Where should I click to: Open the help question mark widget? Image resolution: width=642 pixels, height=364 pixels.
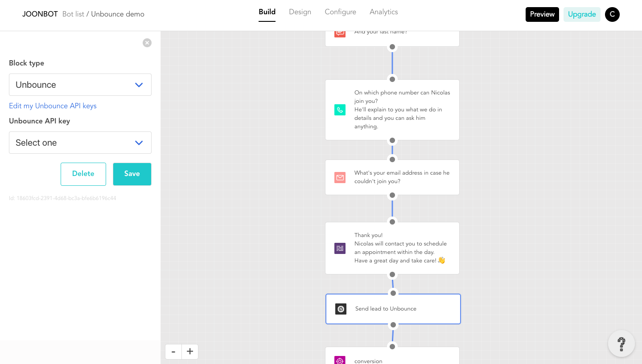point(621,344)
